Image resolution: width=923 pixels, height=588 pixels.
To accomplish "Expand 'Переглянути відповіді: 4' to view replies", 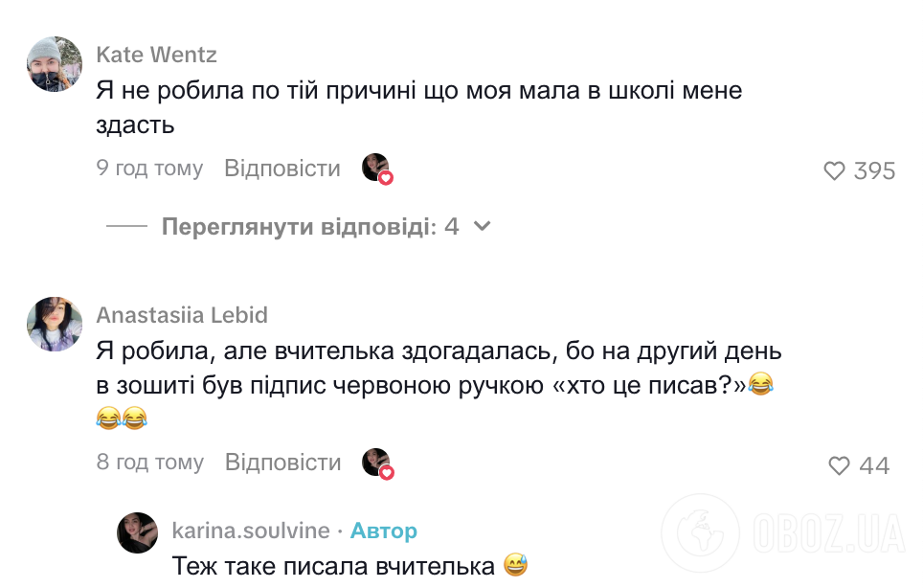I will [x=306, y=226].
